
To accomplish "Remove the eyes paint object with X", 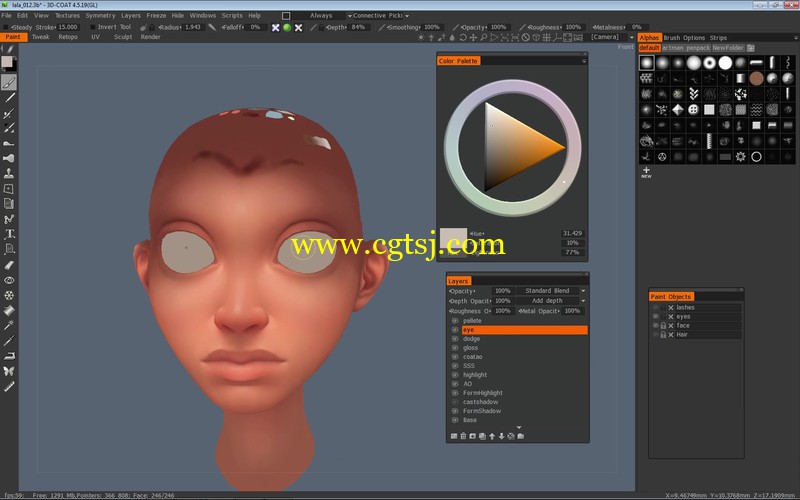I will click(x=671, y=317).
